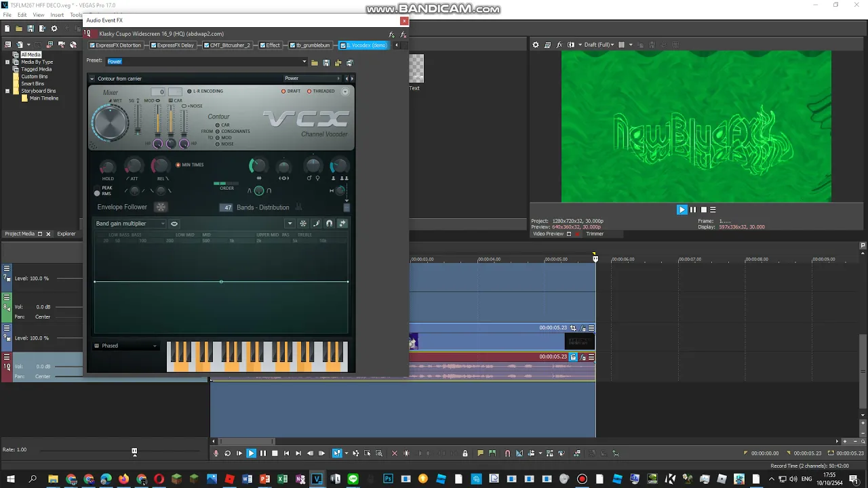Image resolution: width=868 pixels, height=488 pixels.
Task: Toggle the THREADED option light
Action: (x=321, y=91)
